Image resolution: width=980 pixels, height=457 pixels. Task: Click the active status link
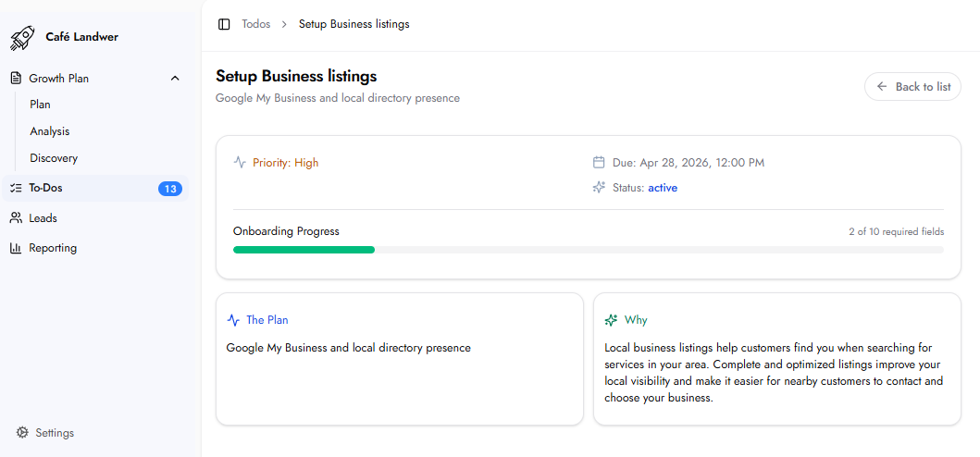663,188
